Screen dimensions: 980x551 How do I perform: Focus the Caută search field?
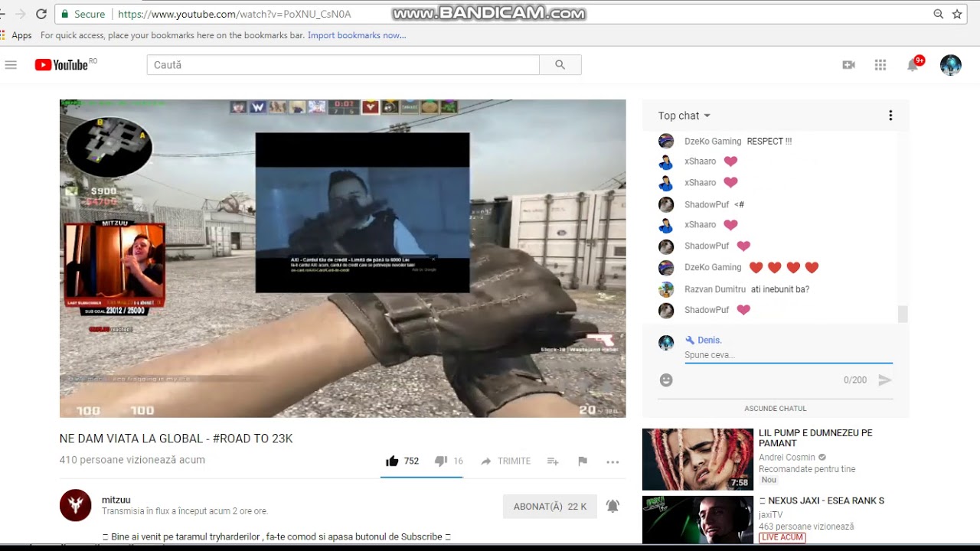click(x=343, y=65)
